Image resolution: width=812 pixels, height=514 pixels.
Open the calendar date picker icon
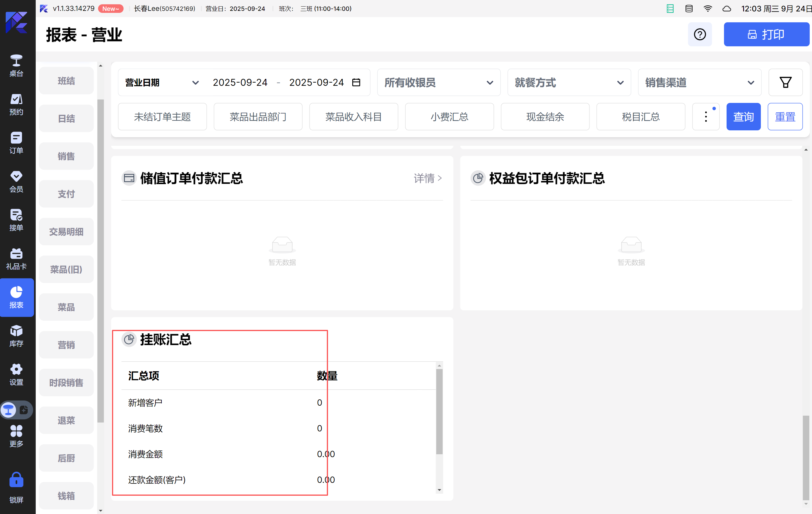click(x=356, y=82)
